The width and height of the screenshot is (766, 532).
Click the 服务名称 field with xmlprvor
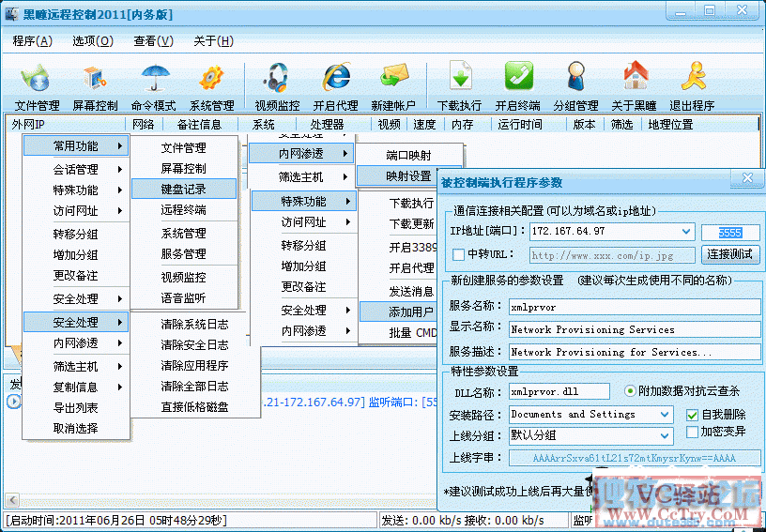(x=634, y=307)
